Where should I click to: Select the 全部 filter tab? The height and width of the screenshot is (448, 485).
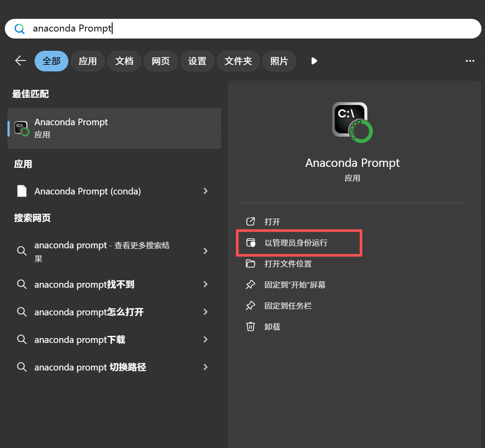(x=51, y=61)
